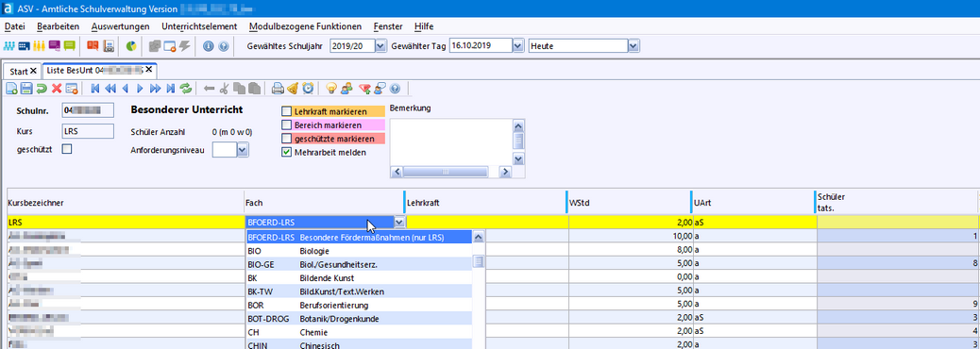Screen dimensions: 980x349
Task: Open the Datei menu
Action: pos(14,26)
